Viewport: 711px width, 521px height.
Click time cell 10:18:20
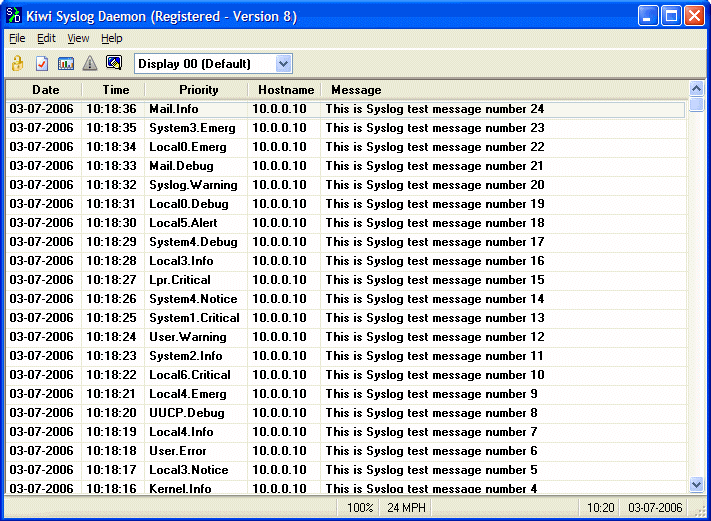pos(112,413)
